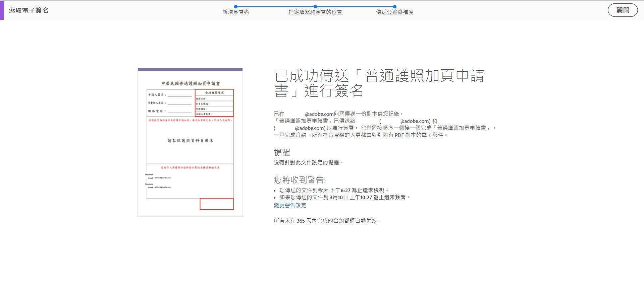
Task: Click the 沒有針對此文件設定的提醒 text
Action: pos(309,162)
